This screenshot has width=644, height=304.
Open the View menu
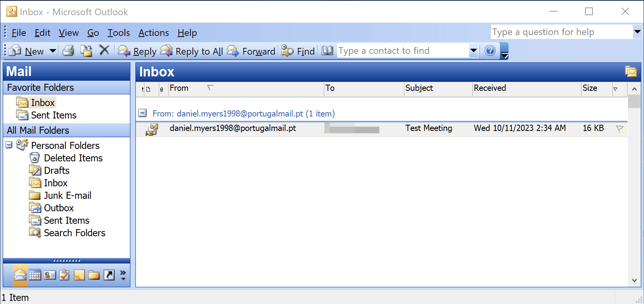click(x=69, y=33)
